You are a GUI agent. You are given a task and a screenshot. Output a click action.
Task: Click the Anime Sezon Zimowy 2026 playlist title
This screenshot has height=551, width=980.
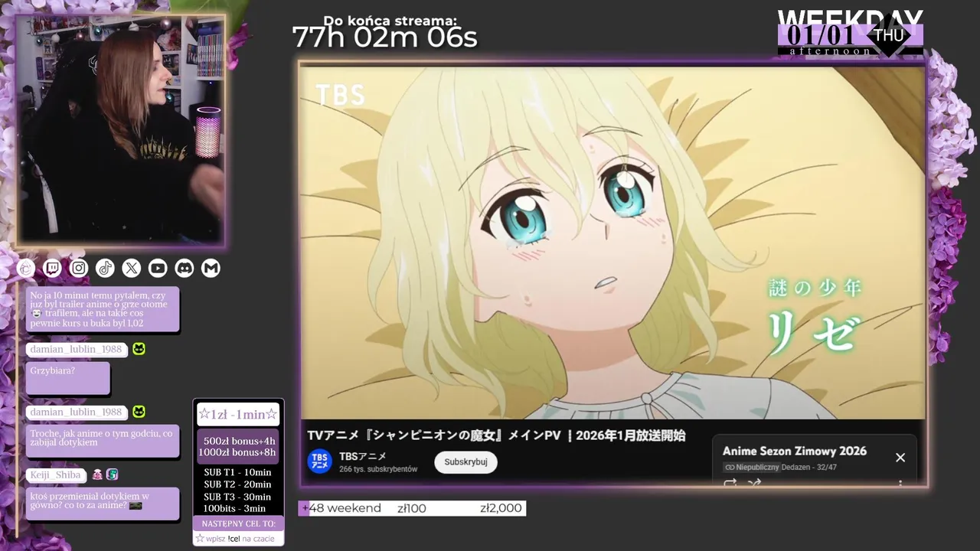[795, 451]
